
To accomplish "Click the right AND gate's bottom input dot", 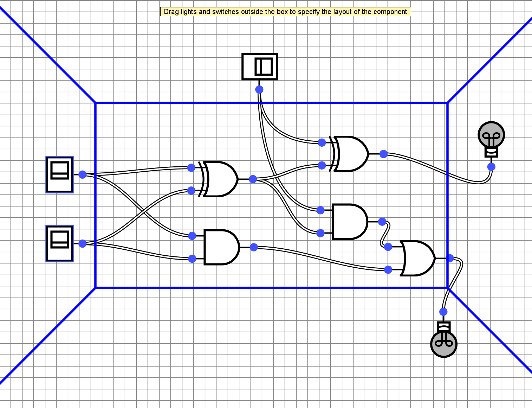I will click(320, 233).
